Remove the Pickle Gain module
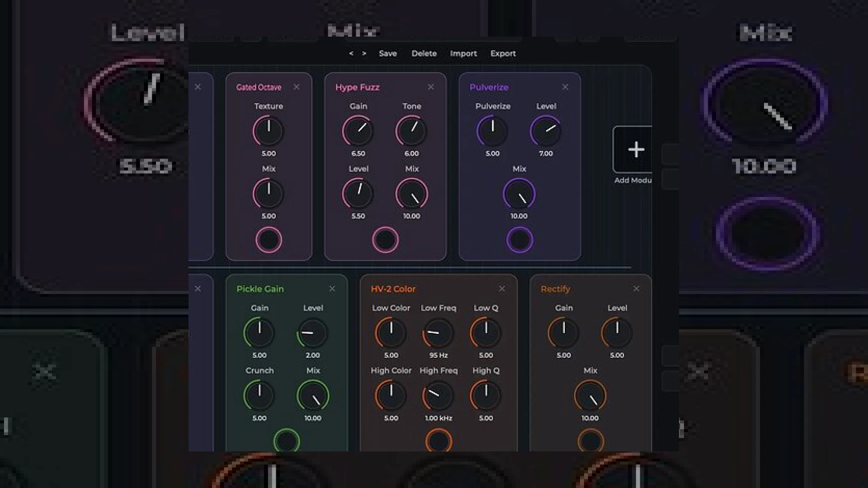Screen dimensions: 868x488 tap(332, 289)
